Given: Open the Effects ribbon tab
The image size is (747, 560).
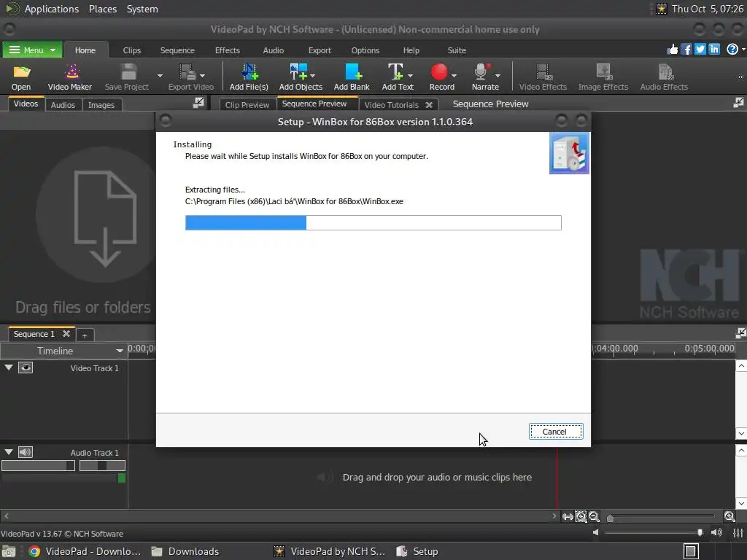Looking at the screenshot, I should [x=228, y=50].
